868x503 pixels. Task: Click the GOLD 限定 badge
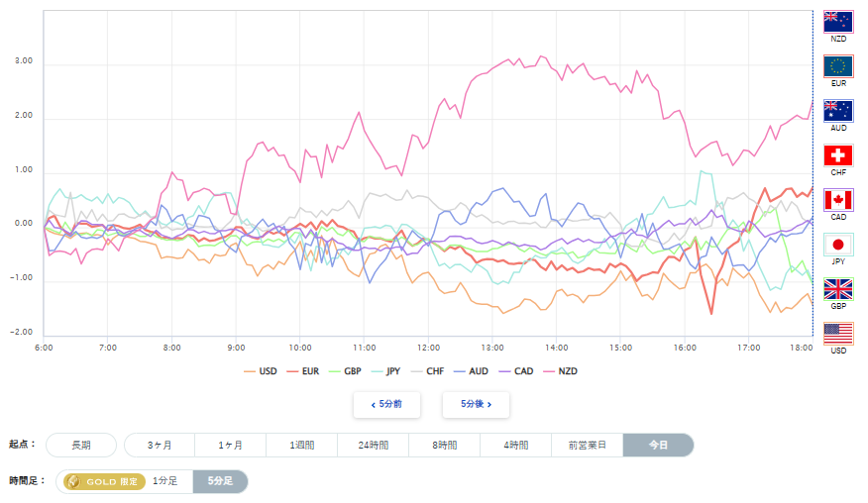point(104,481)
